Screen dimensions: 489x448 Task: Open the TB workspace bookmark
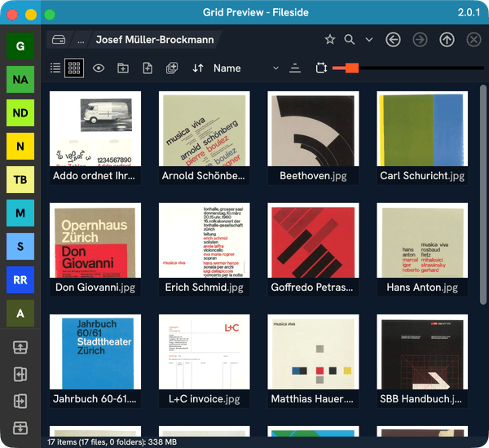(20, 179)
